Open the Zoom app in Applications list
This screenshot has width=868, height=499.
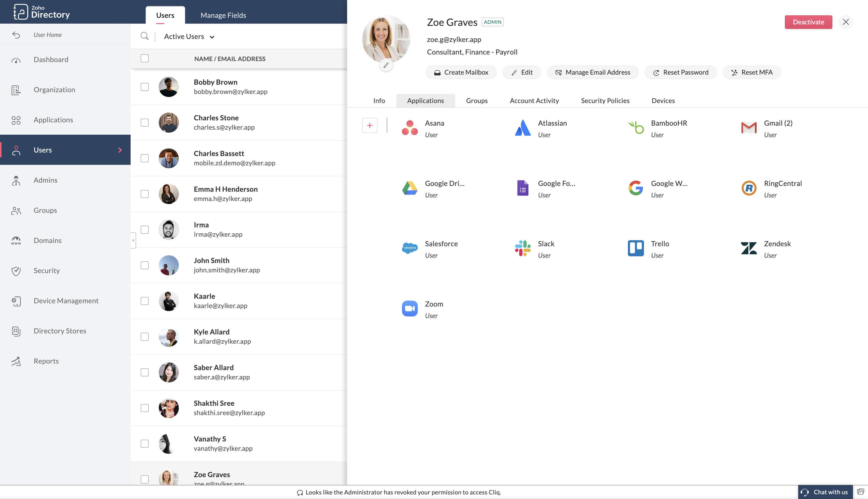tap(410, 308)
